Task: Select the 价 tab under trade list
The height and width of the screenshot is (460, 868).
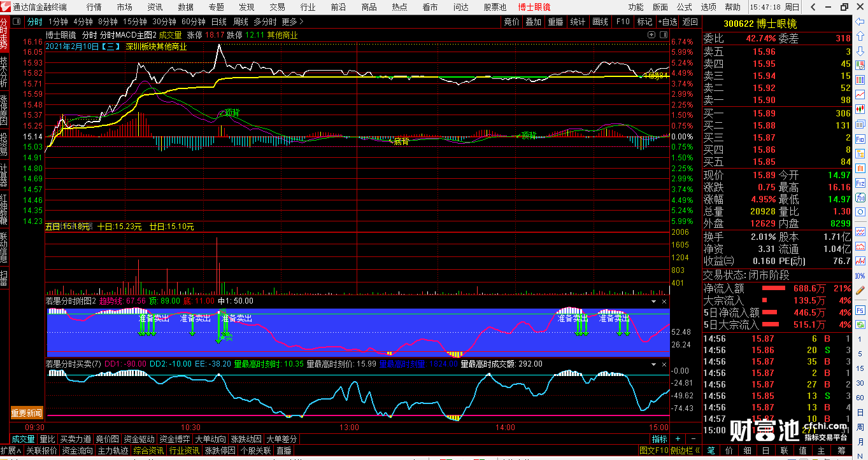Action: point(730,450)
